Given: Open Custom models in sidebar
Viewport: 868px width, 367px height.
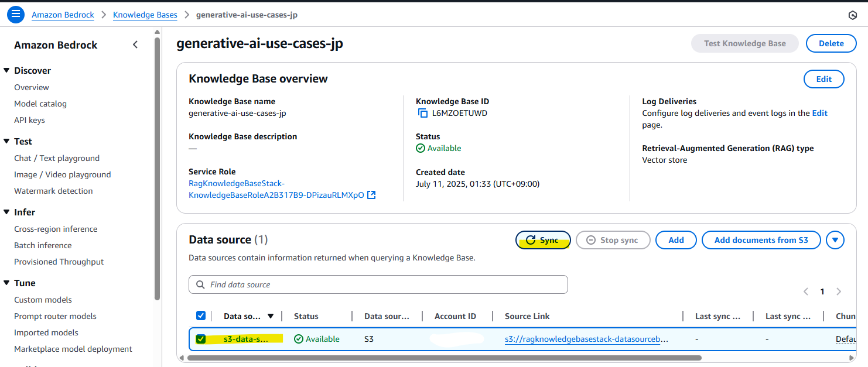Looking at the screenshot, I should tap(43, 300).
